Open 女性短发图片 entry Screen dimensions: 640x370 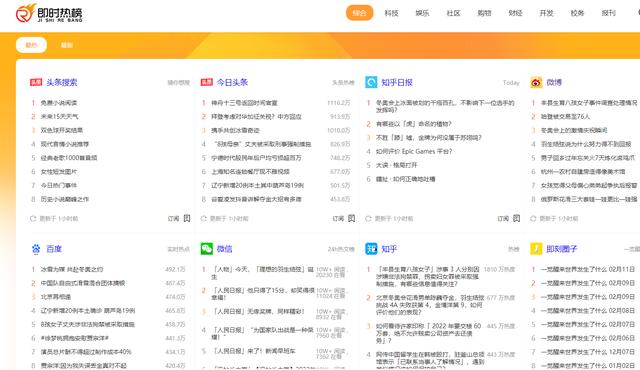click(x=58, y=172)
